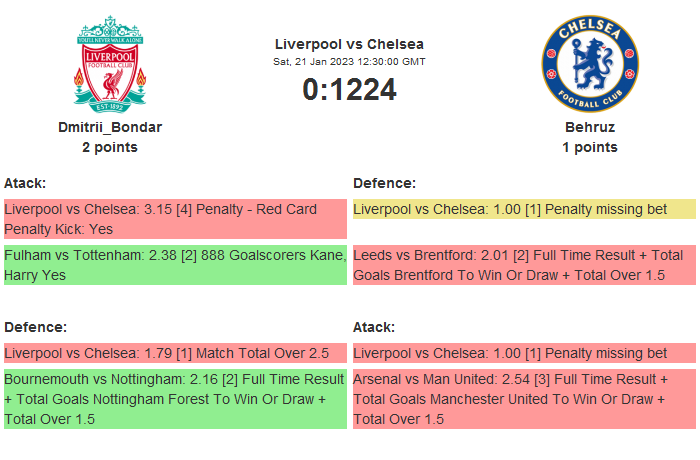
Task: Click the Chelsea Football Club crest
Action: [589, 63]
